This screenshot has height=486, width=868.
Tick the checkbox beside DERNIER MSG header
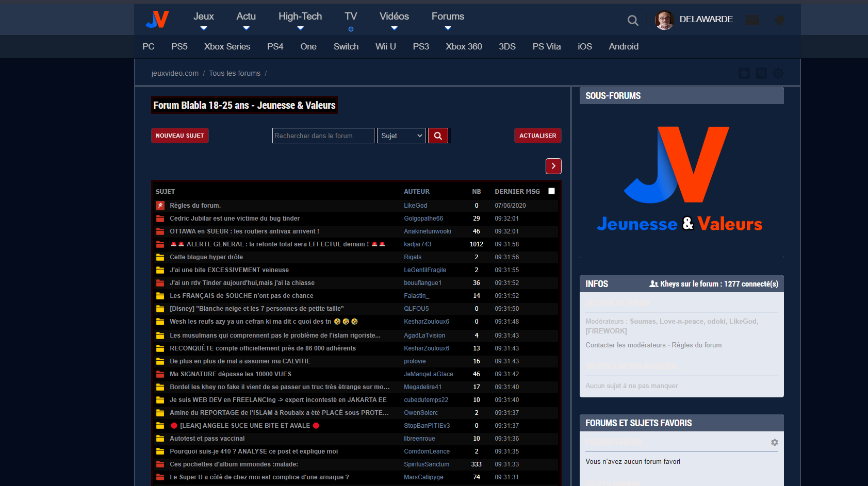[551, 191]
